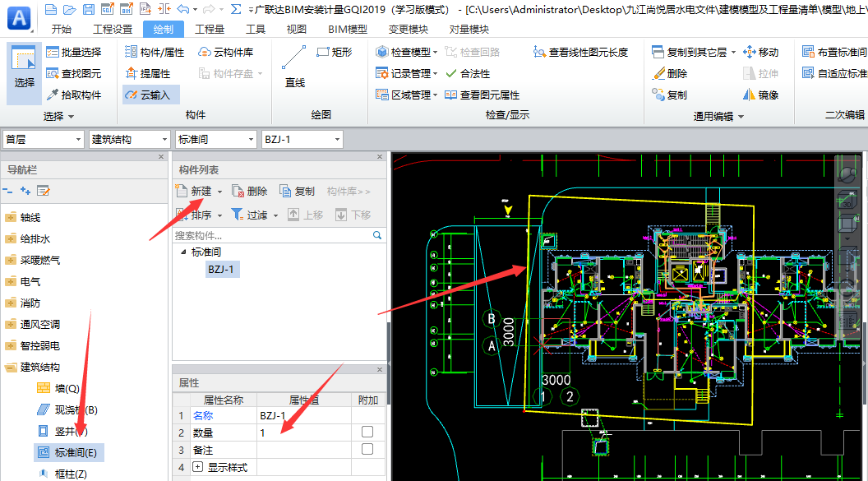The width and height of the screenshot is (868, 481).
Task: Click 移动 move tool
Action: [x=760, y=52]
